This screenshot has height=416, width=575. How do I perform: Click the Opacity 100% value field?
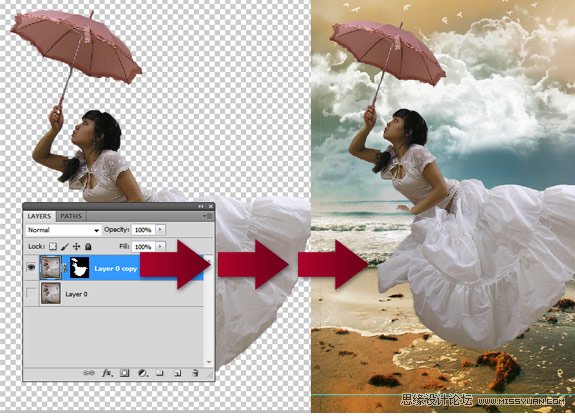tap(143, 230)
